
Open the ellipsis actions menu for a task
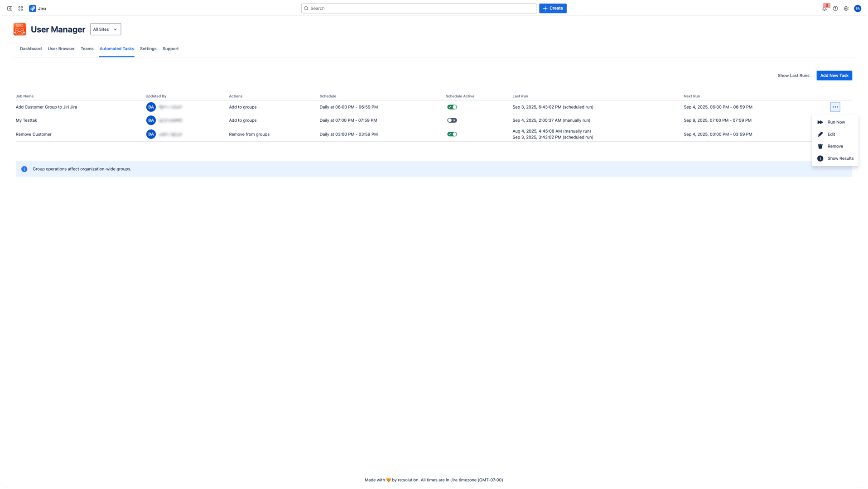click(835, 107)
